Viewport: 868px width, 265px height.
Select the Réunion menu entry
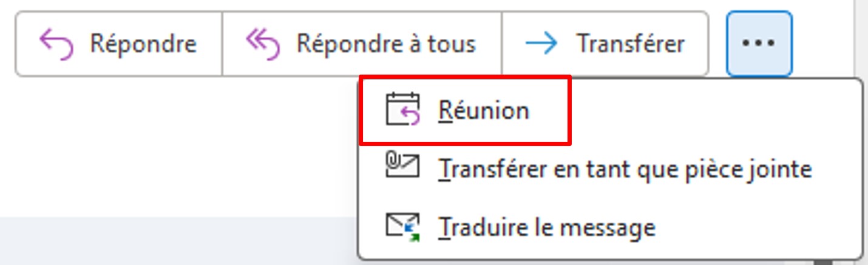[x=483, y=110]
